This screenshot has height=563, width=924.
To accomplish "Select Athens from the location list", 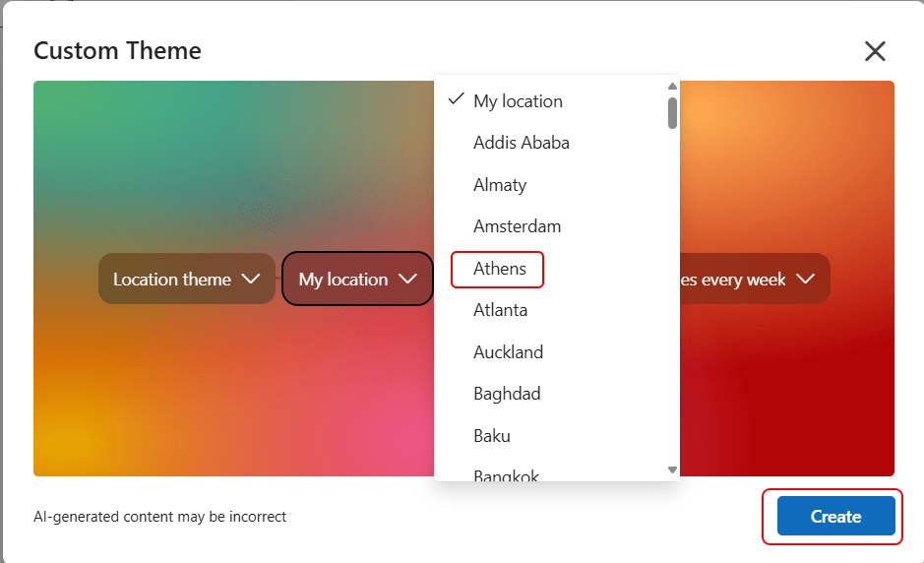I will point(499,269).
